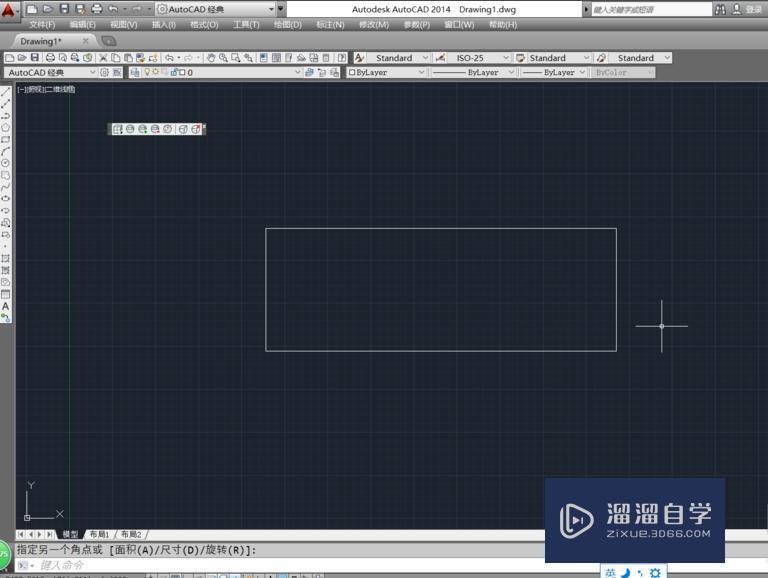Click the keyword search input field
Viewport: 768px width, 578px height.
click(x=651, y=9)
